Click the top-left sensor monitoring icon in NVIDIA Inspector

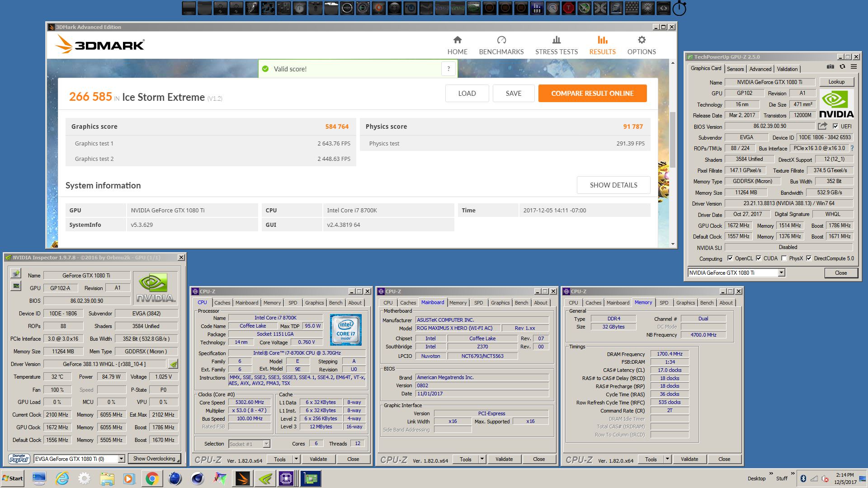16,273
